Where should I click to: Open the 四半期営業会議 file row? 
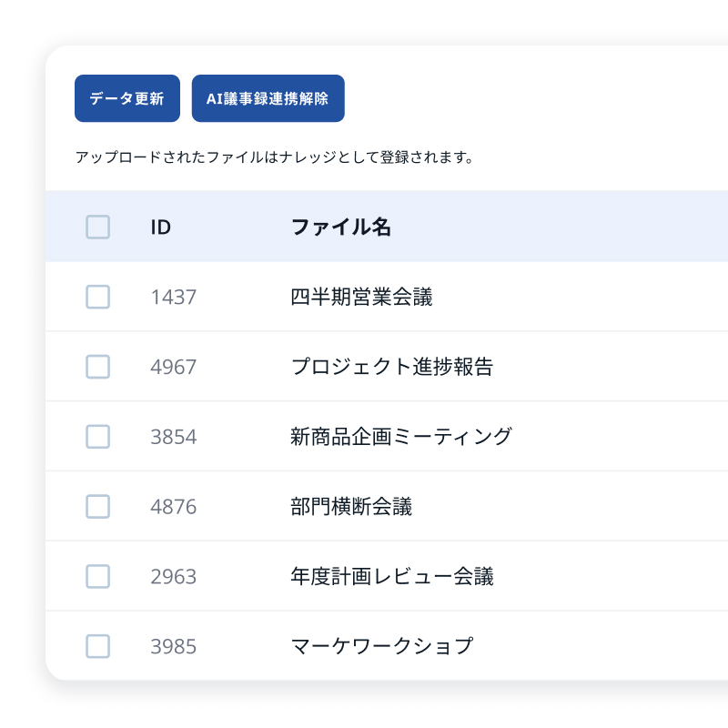click(x=361, y=297)
